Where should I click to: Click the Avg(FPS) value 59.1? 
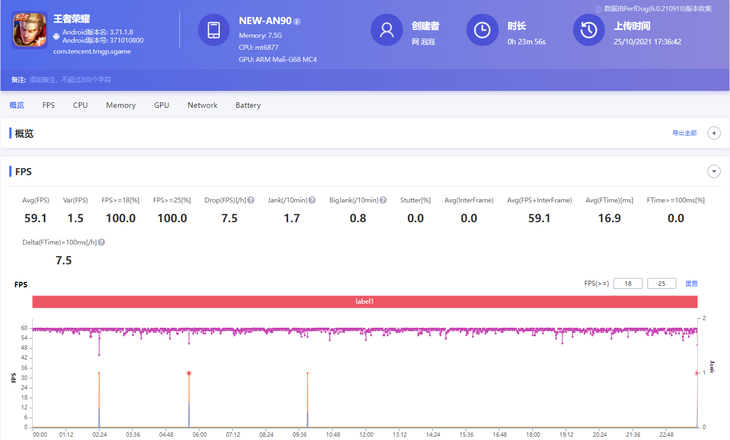35,218
